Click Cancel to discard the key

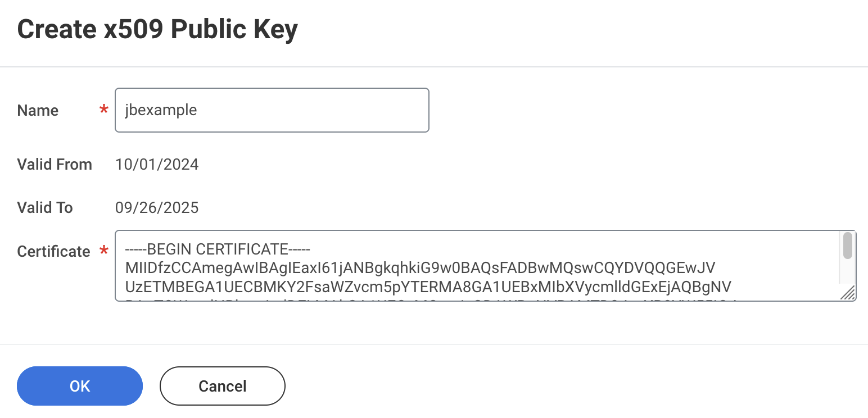[222, 386]
